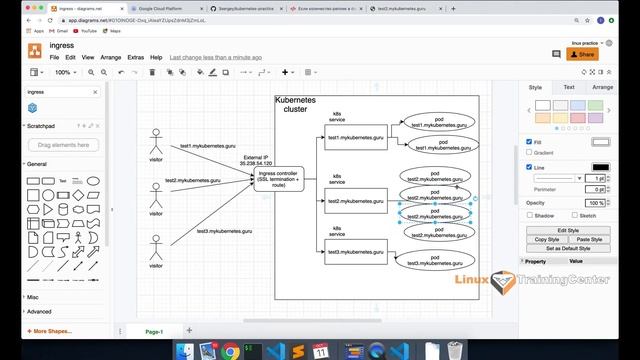The width and height of the screenshot is (640, 360).
Task: Expand the Misc shapes section
Action: (32, 297)
